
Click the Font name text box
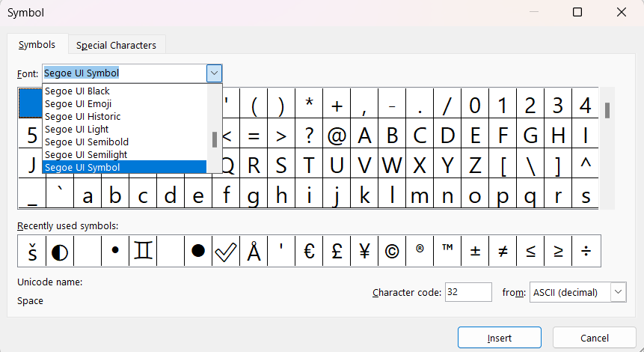click(125, 73)
